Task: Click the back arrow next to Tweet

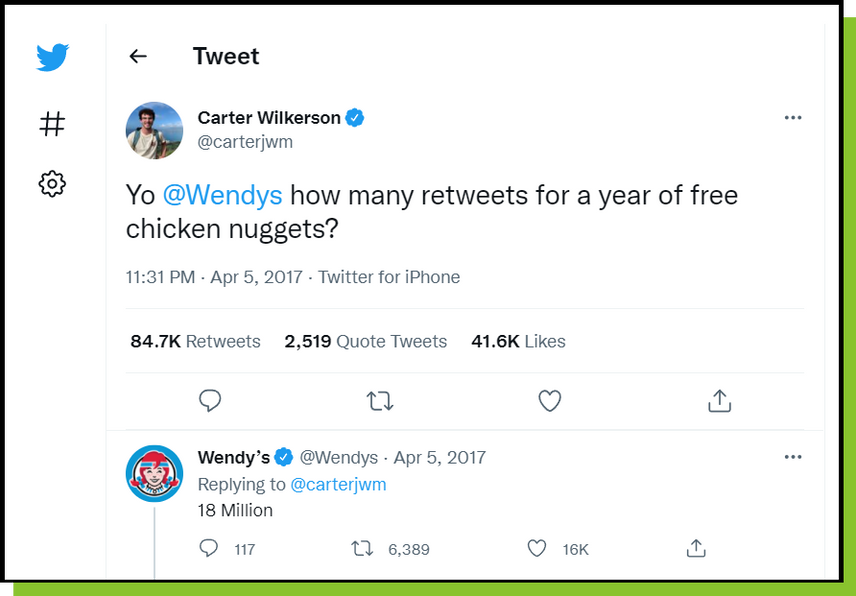Action: coord(137,56)
